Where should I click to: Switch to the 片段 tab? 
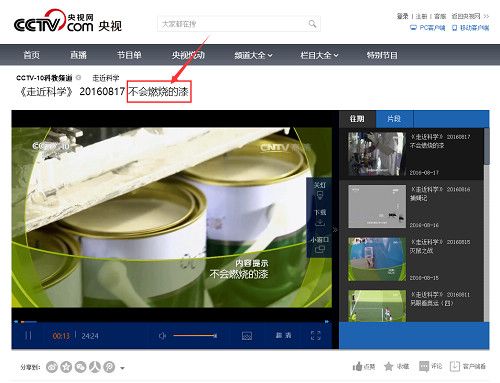(394, 119)
